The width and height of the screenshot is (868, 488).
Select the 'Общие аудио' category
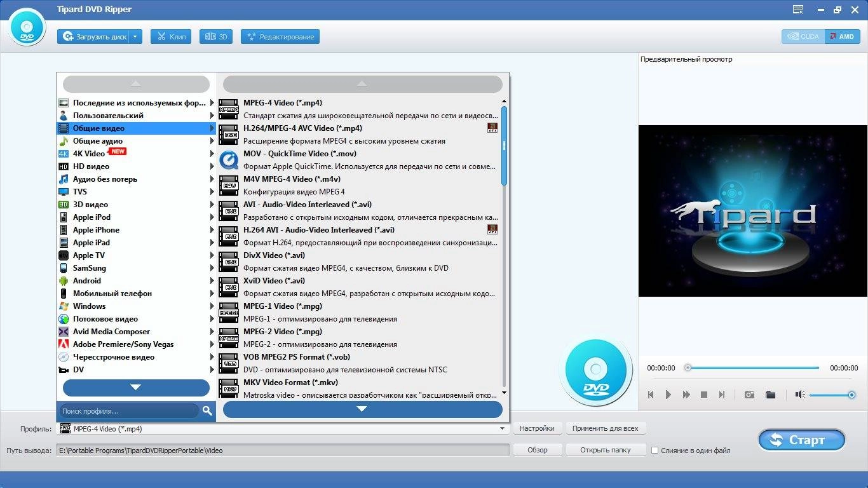(137, 141)
